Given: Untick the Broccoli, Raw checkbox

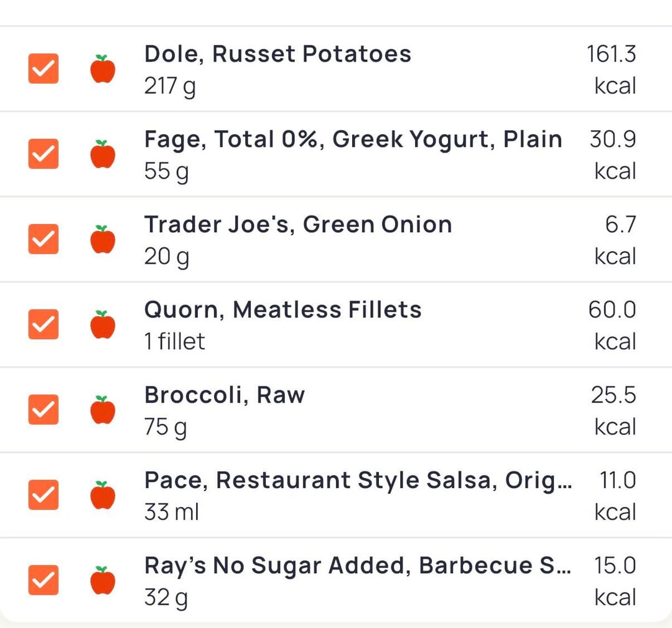Looking at the screenshot, I should pos(44,410).
